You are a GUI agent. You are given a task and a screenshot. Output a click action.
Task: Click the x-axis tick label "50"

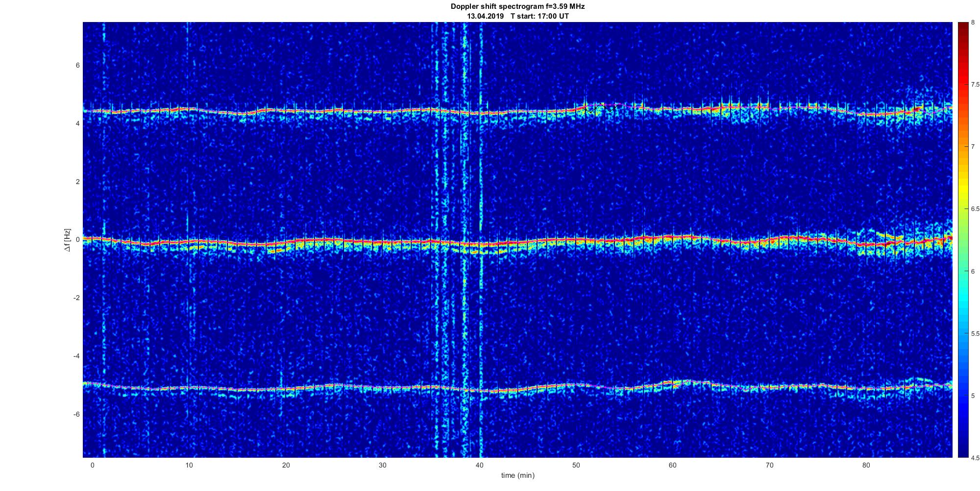pos(576,465)
